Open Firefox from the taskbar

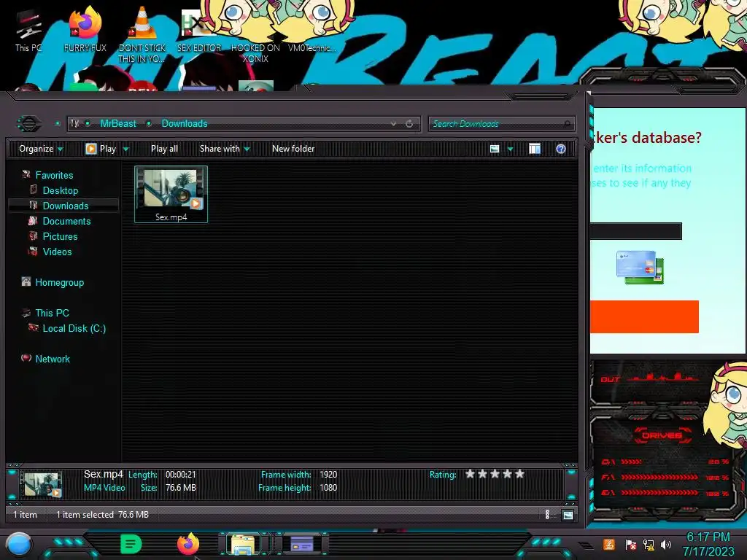[188, 544]
